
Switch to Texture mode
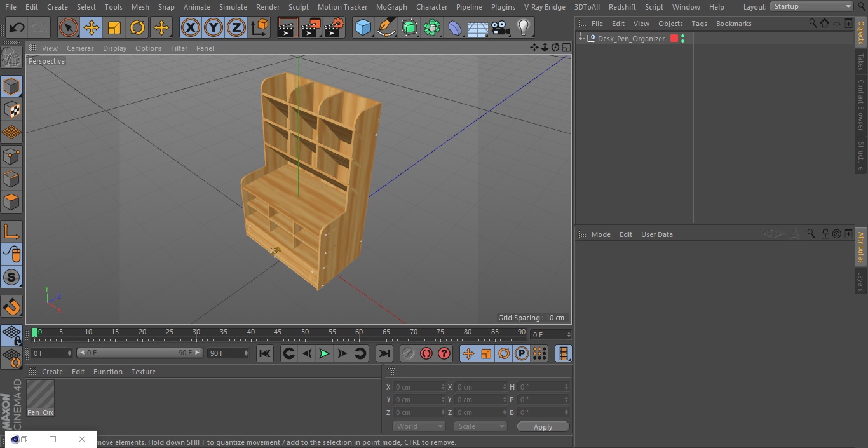pos(11,109)
